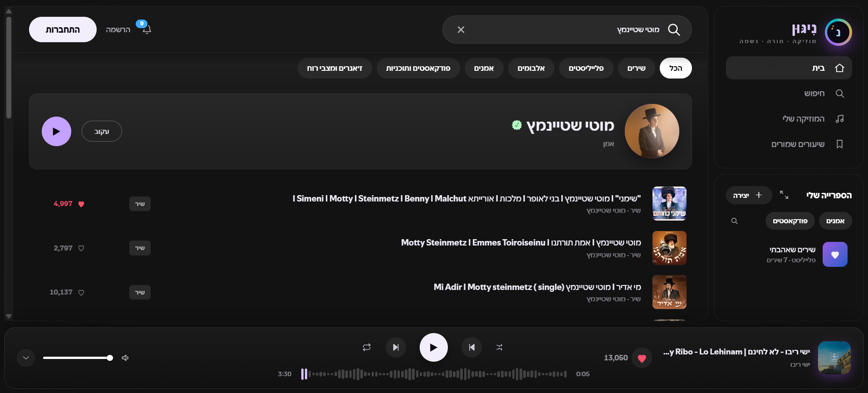
Task: Like the Mi Adir song with 10,137 likes
Action: click(81, 292)
